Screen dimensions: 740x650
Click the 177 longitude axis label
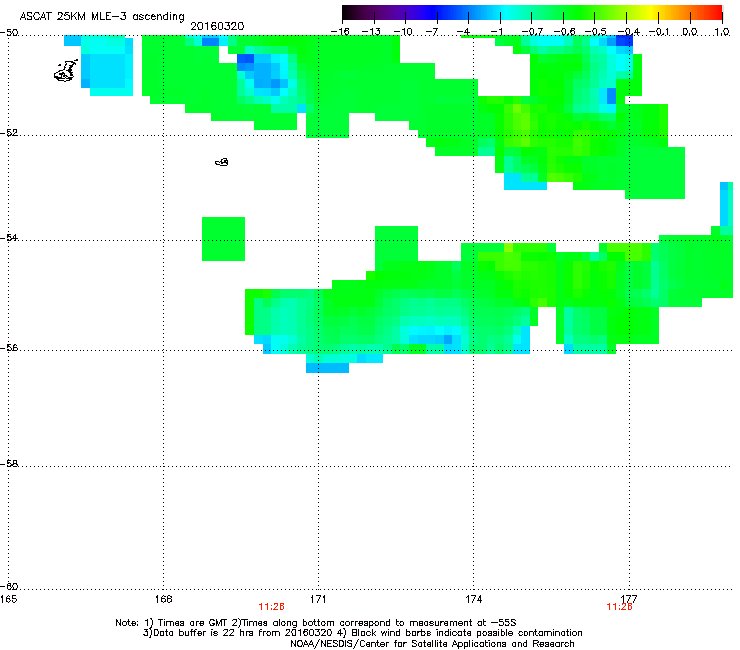(629, 599)
